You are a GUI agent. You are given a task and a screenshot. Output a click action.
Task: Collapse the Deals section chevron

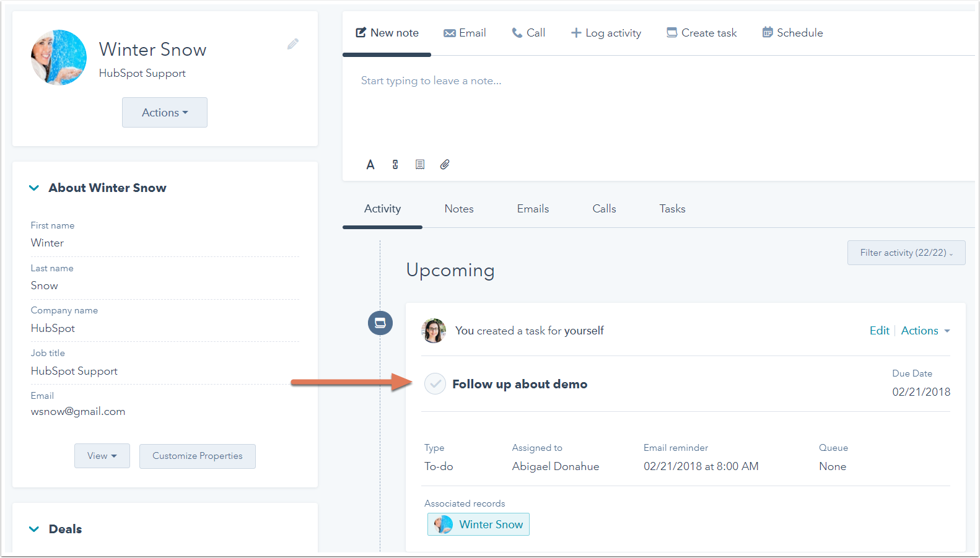(35, 529)
